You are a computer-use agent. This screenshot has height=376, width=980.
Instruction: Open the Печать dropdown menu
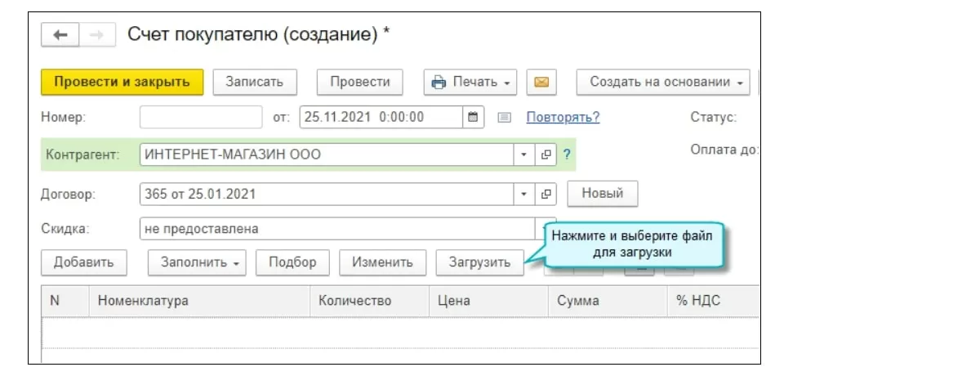470,82
